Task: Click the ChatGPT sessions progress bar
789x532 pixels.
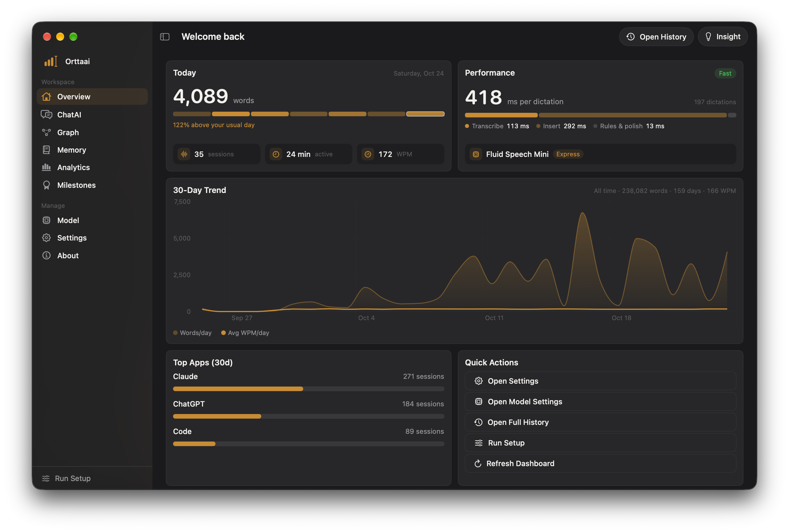Action: (309, 416)
